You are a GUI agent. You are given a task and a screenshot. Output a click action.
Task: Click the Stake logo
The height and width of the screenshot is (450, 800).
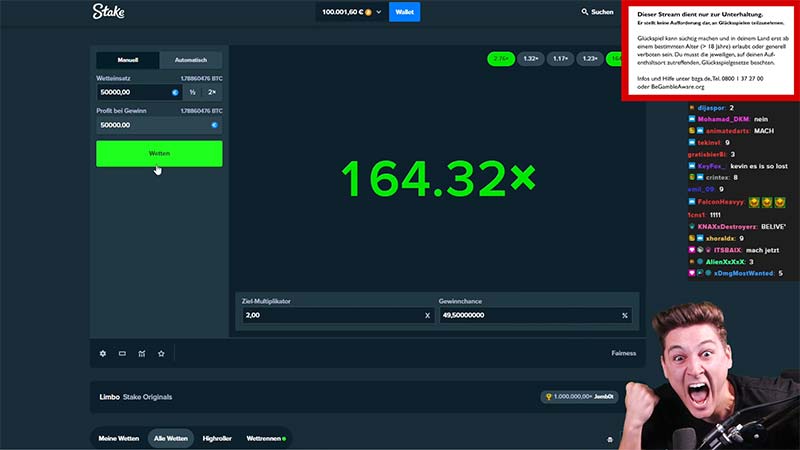tap(108, 11)
